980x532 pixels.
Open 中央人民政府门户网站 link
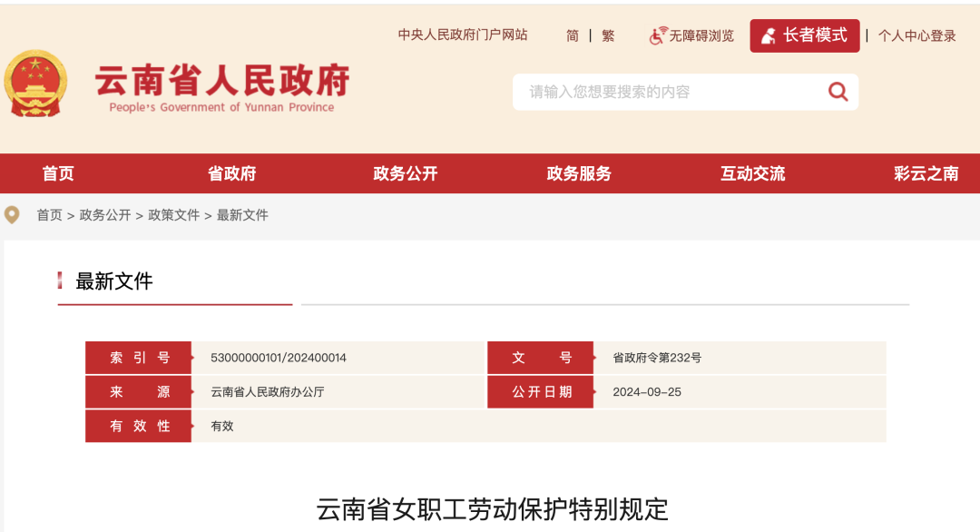(x=465, y=35)
